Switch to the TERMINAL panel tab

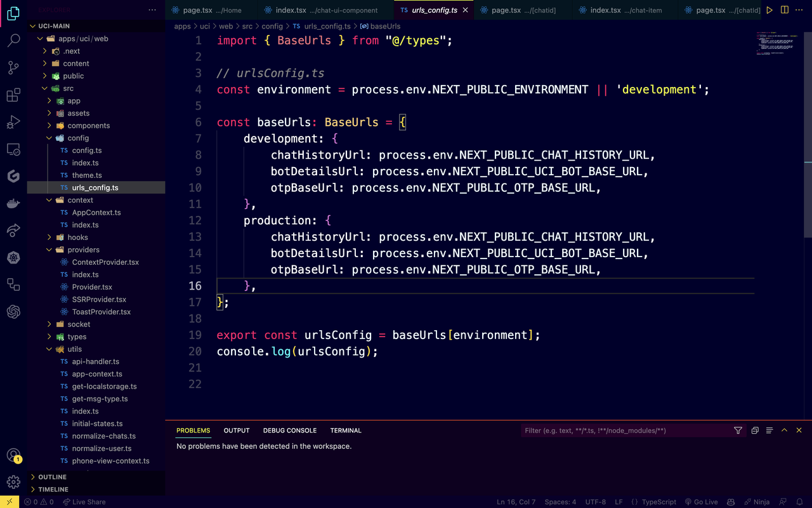click(346, 431)
